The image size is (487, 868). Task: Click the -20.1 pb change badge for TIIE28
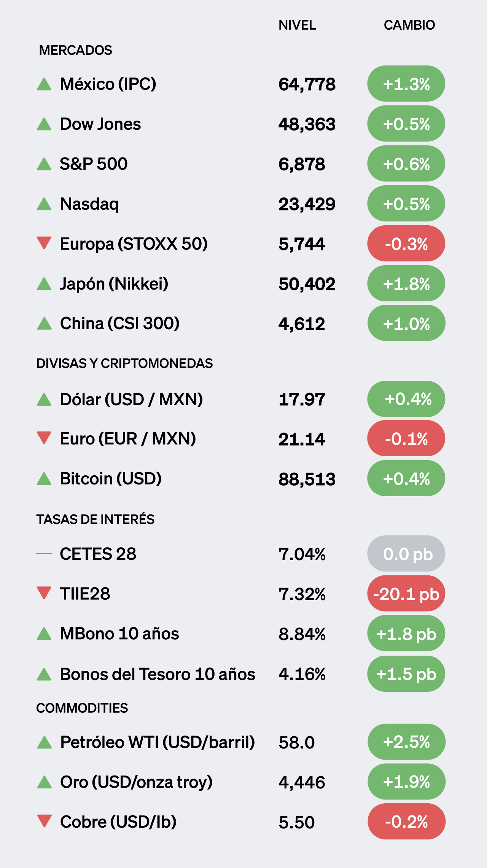[406, 594]
